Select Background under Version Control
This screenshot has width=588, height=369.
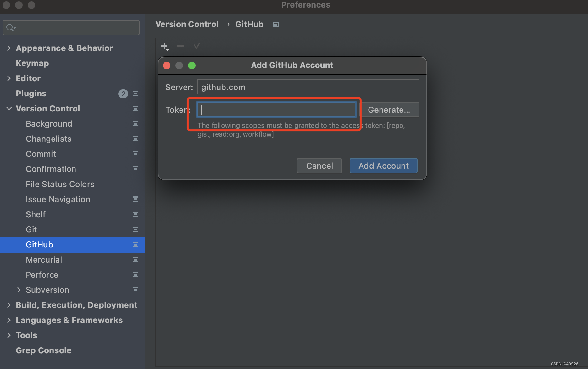click(x=49, y=124)
